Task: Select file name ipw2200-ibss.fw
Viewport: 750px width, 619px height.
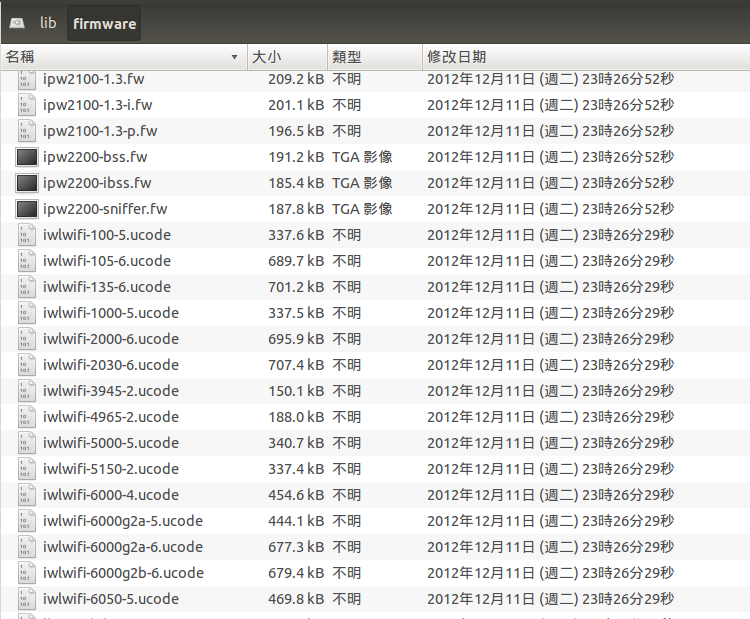Action: (x=97, y=183)
